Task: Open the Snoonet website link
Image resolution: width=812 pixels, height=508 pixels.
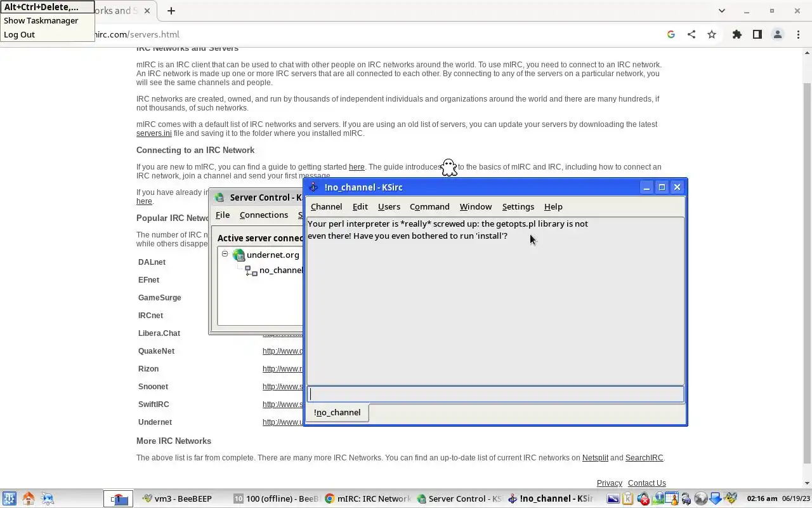Action: click(282, 387)
